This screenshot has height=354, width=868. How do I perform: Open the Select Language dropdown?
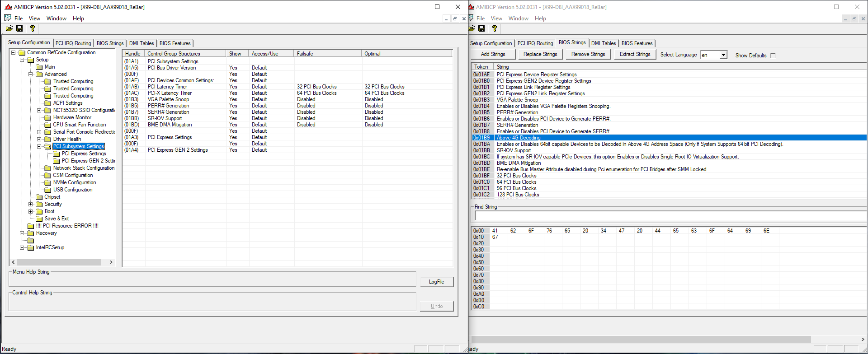click(x=723, y=55)
